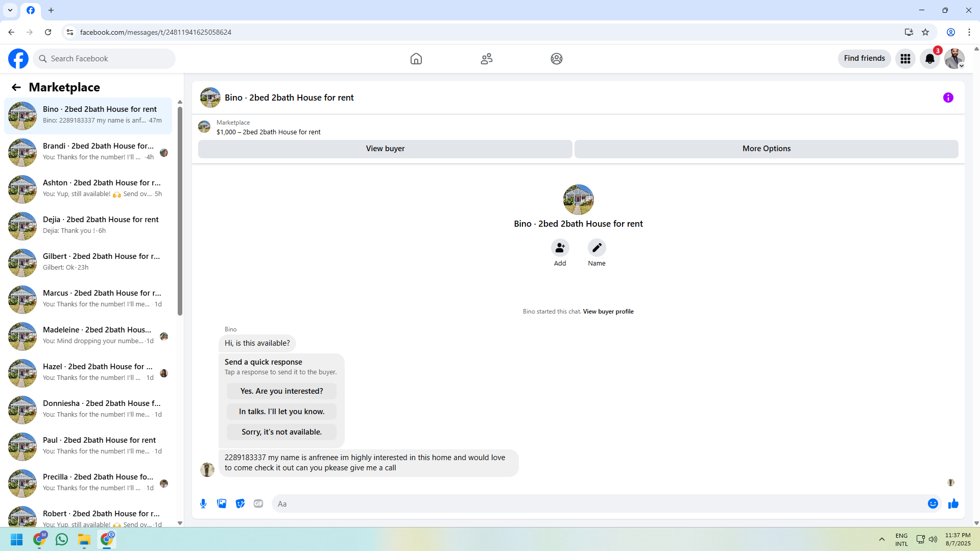The height and width of the screenshot is (551, 980).
Task: Send quick response Sorry, it's not available.
Action: (281, 432)
